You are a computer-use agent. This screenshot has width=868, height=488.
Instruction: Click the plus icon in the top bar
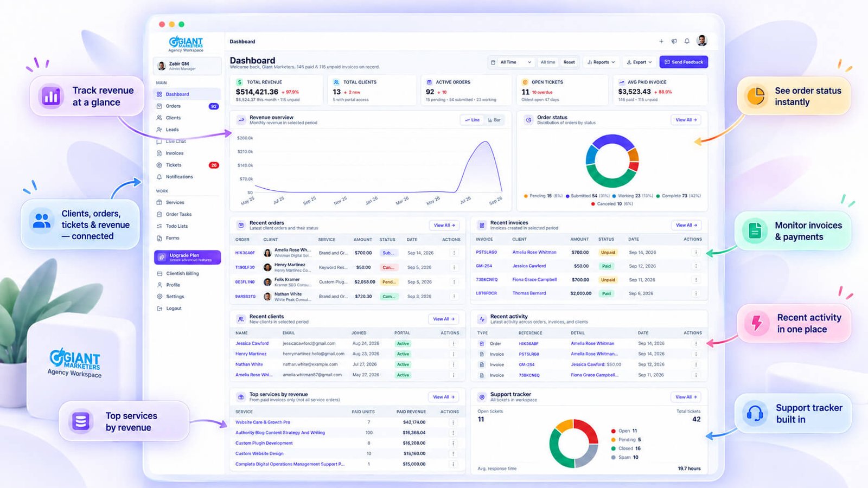click(x=661, y=41)
